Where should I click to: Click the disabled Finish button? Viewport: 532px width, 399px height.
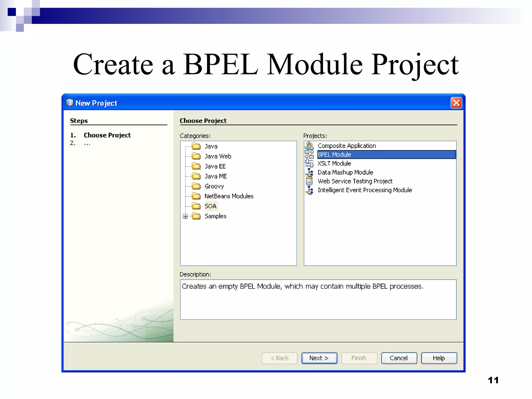click(x=359, y=358)
